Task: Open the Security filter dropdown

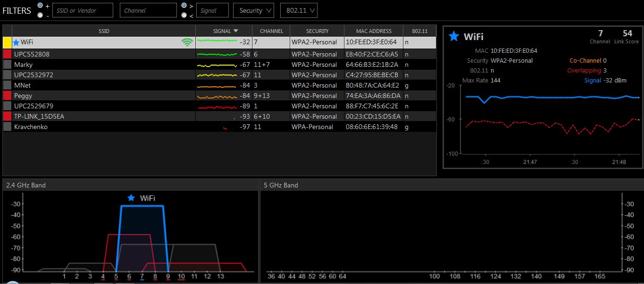Action: (x=253, y=10)
